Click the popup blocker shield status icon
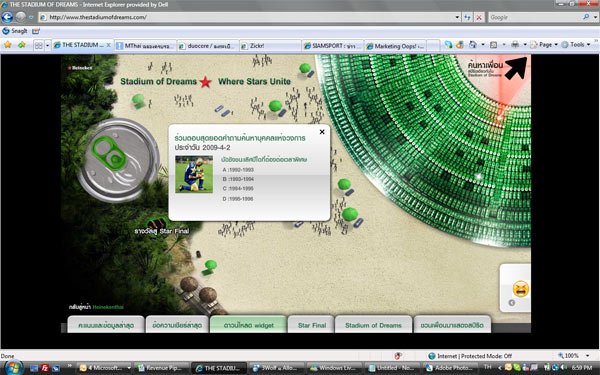 tap(397, 356)
